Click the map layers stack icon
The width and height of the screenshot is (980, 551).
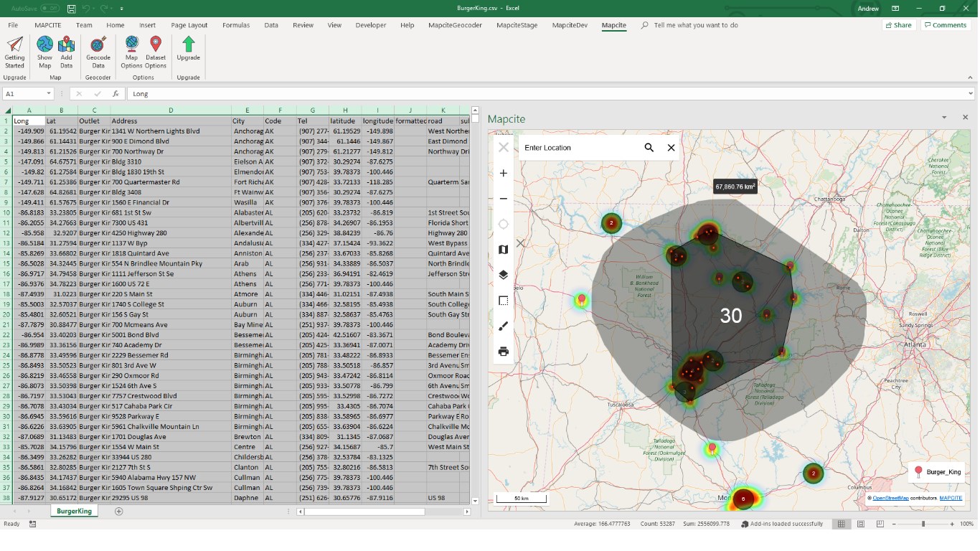point(503,275)
